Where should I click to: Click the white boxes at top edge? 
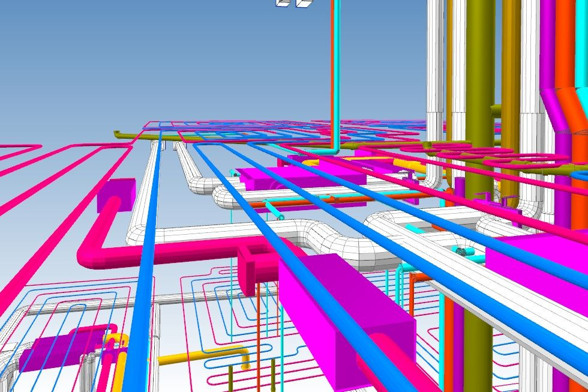(293, 3)
